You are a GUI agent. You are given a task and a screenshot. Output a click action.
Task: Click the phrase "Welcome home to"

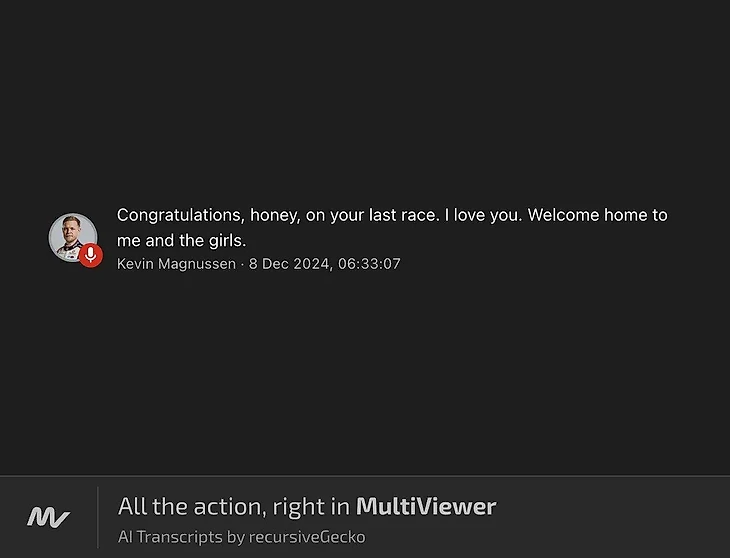click(597, 215)
